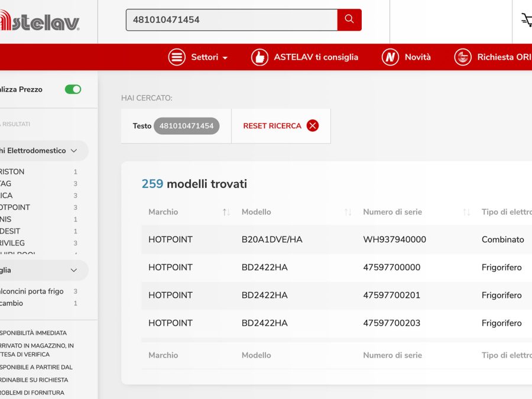Viewport: 532px width, 399px height.
Task: Collapse the Elettrodomestico filter section
Action: pos(74,151)
